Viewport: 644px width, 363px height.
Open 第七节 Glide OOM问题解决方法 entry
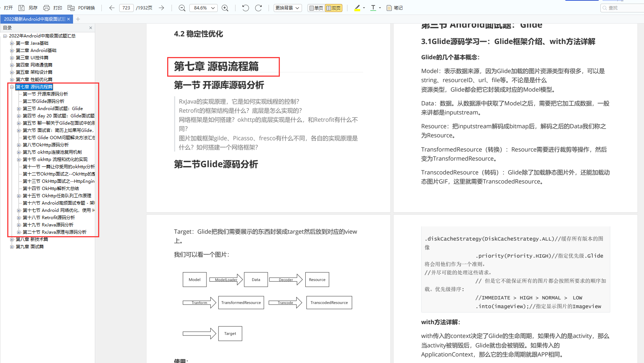(59, 138)
